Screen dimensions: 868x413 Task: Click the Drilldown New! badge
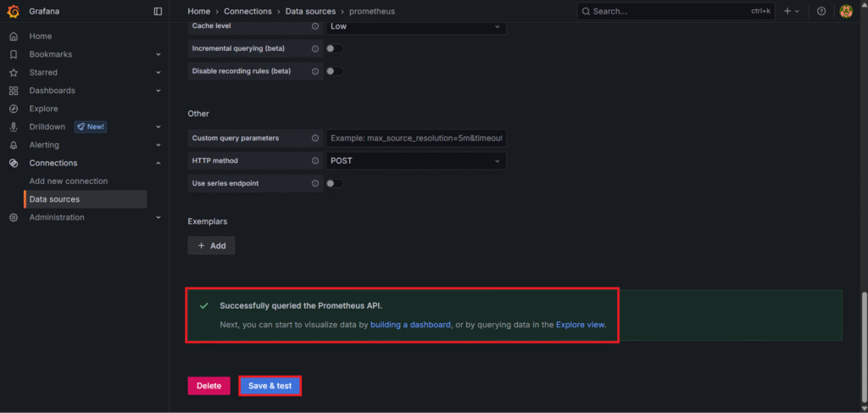point(90,126)
